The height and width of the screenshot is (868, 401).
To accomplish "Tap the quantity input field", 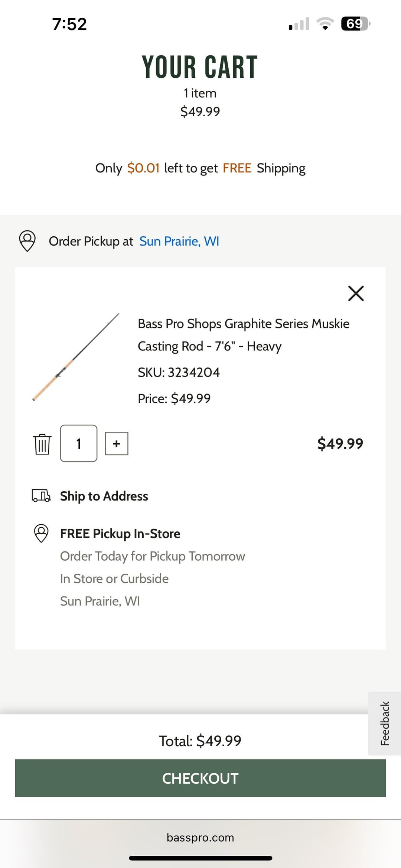I will (x=79, y=443).
